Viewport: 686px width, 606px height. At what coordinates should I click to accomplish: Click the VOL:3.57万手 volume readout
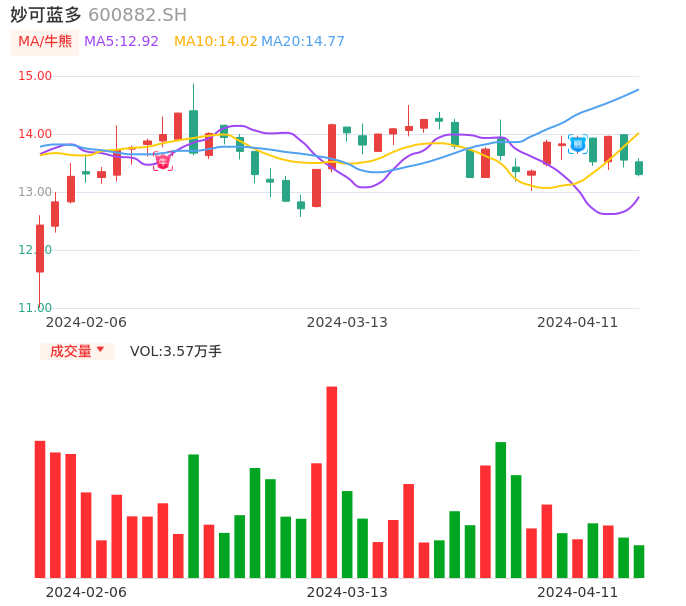click(176, 351)
